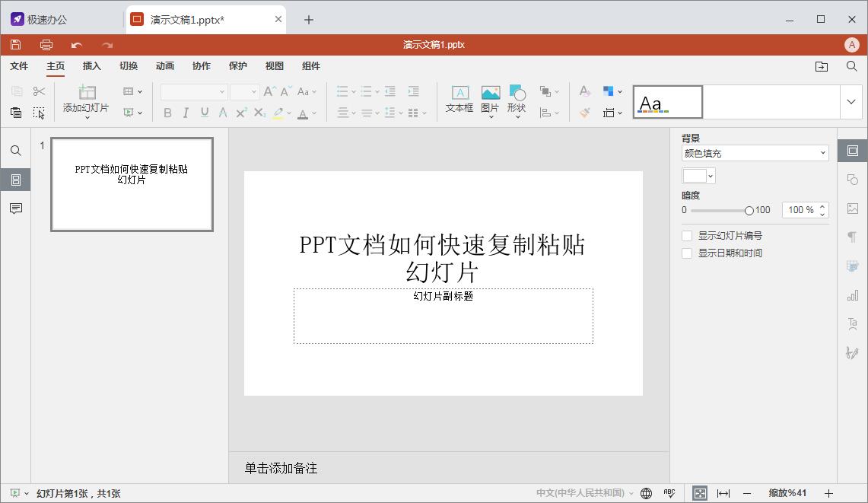Click the save icon in the title bar
This screenshot has width=868, height=503.
click(x=15, y=45)
